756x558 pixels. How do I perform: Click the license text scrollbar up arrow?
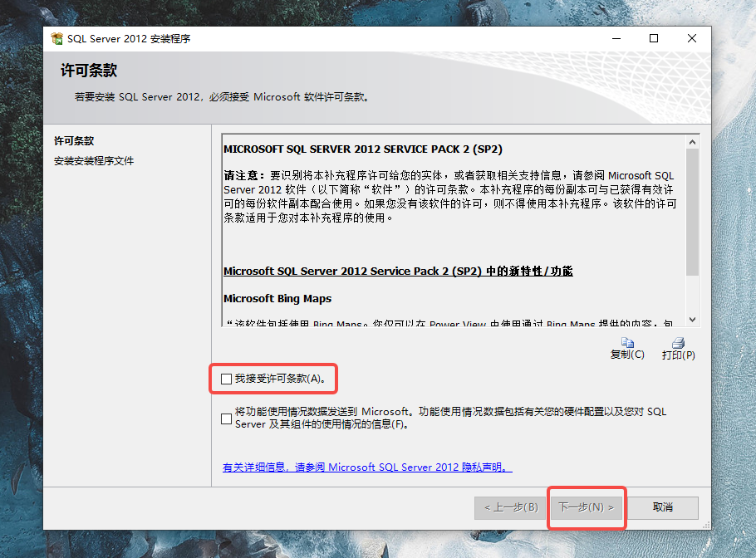[692, 142]
